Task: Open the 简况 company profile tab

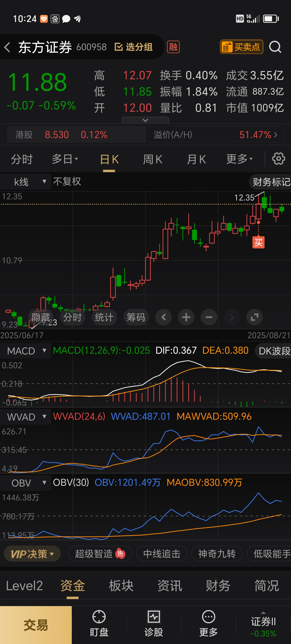Action: tap(267, 586)
